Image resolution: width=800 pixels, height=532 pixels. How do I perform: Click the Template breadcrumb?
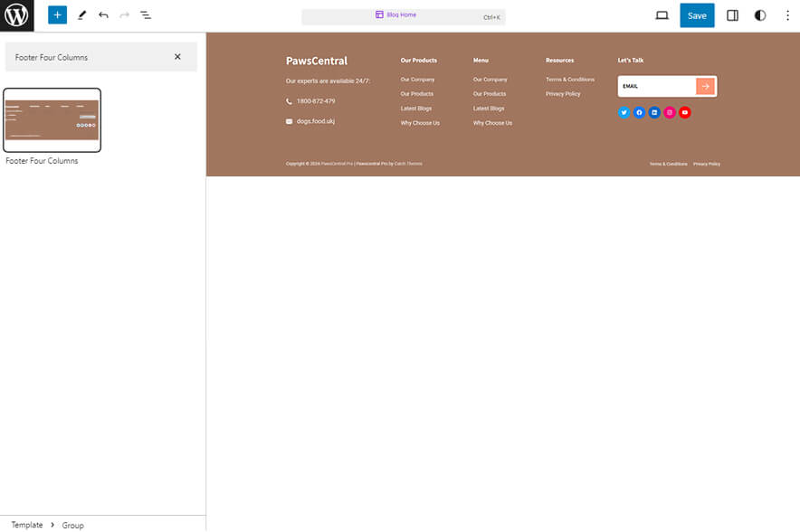[x=27, y=525]
